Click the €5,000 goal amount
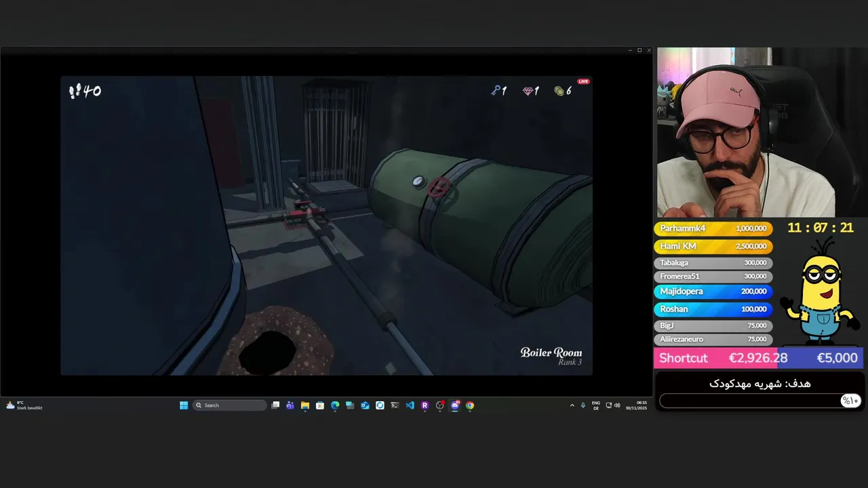The image size is (868, 488). (x=837, y=358)
